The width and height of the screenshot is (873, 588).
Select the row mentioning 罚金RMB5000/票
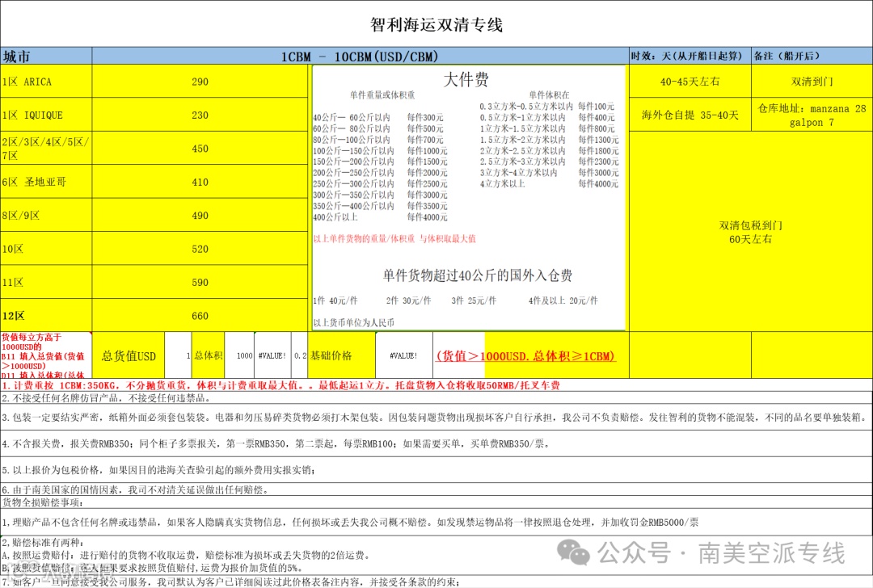(x=436, y=523)
